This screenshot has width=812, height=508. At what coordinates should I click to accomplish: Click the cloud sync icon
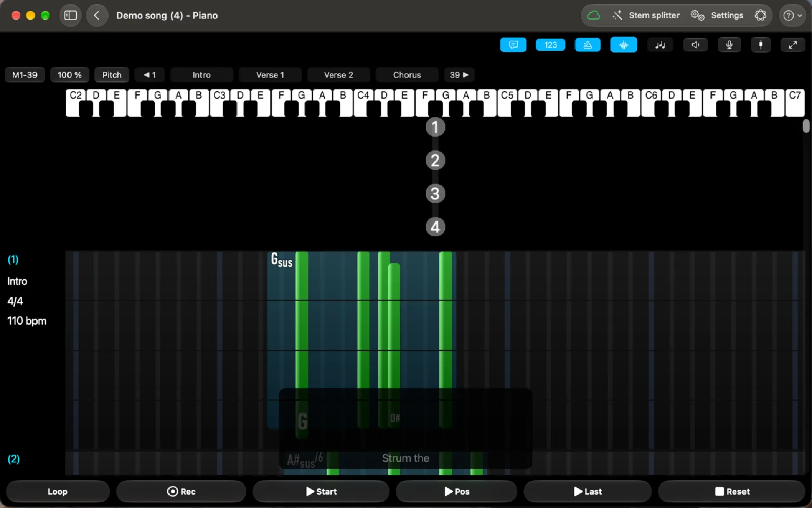pyautogui.click(x=593, y=15)
